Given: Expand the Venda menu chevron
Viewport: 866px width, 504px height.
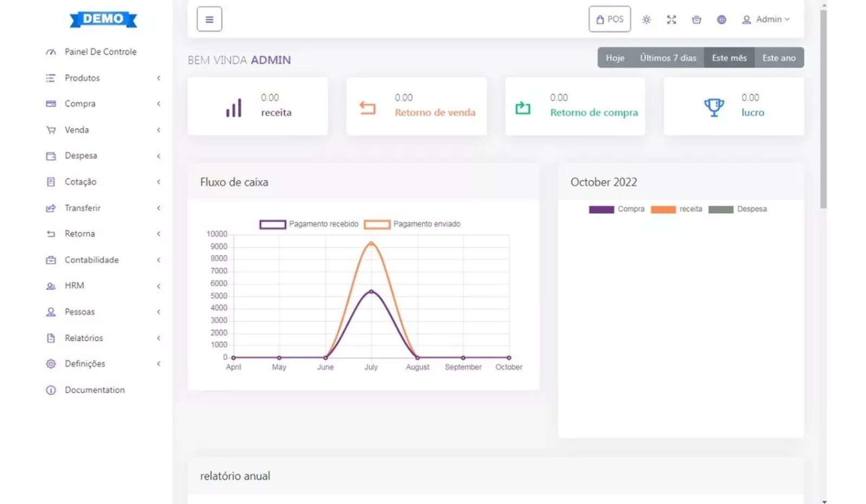Looking at the screenshot, I should pyautogui.click(x=159, y=130).
